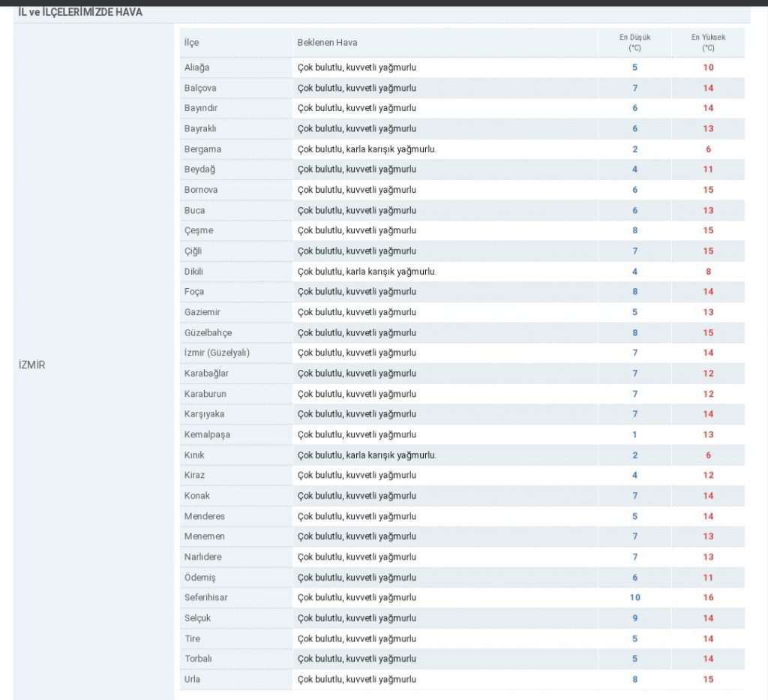Viewport: 768px width, 700px height.
Task: Click the Narlıdere district name
Action: (203, 557)
